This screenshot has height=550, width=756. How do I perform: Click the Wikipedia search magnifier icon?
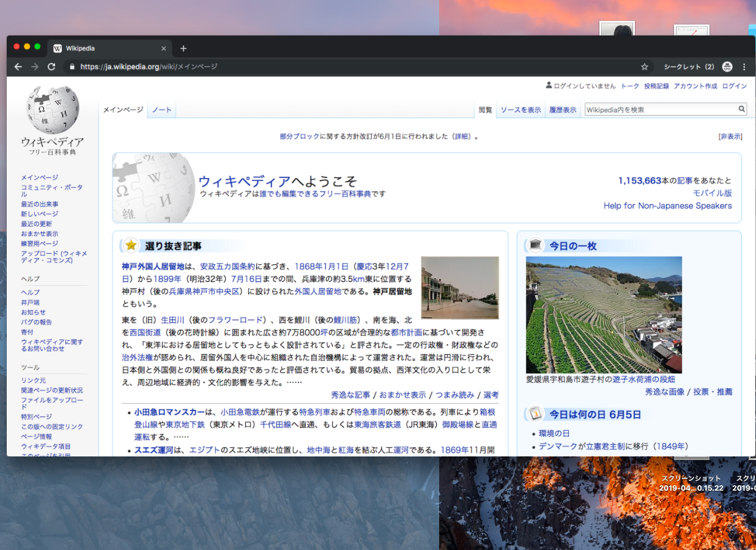click(x=741, y=110)
